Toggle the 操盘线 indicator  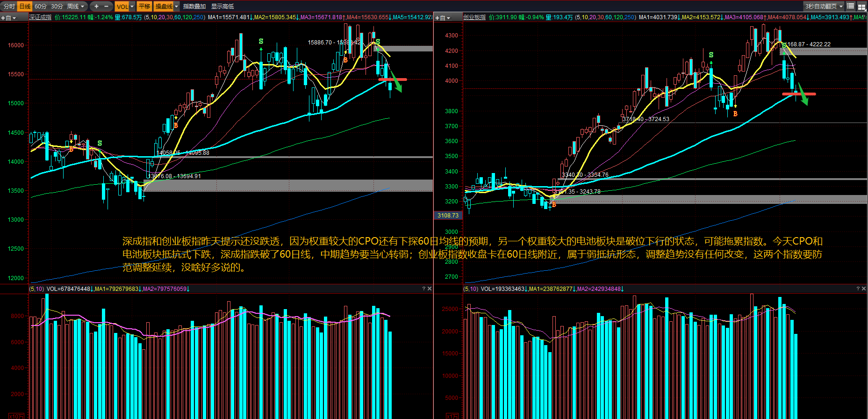pyautogui.click(x=164, y=6)
